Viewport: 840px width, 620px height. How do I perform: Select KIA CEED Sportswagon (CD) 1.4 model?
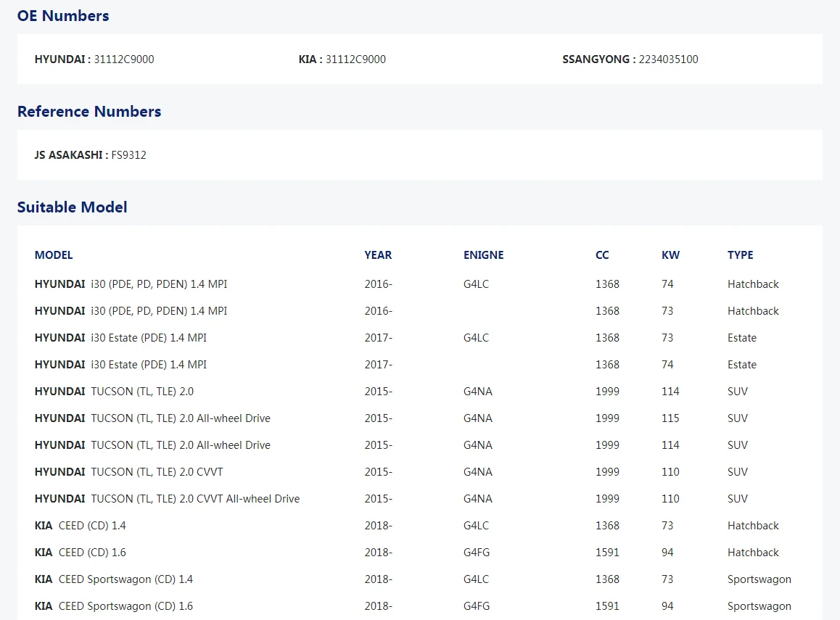114,579
